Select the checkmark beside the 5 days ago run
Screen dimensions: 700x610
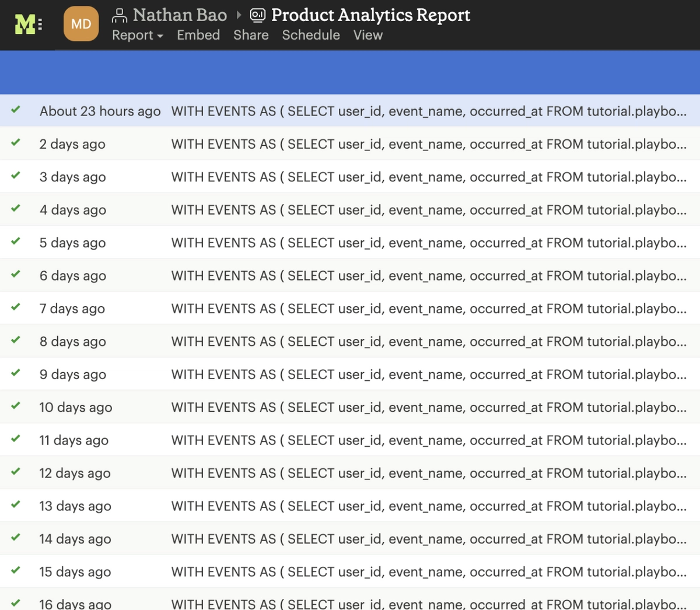point(16,242)
